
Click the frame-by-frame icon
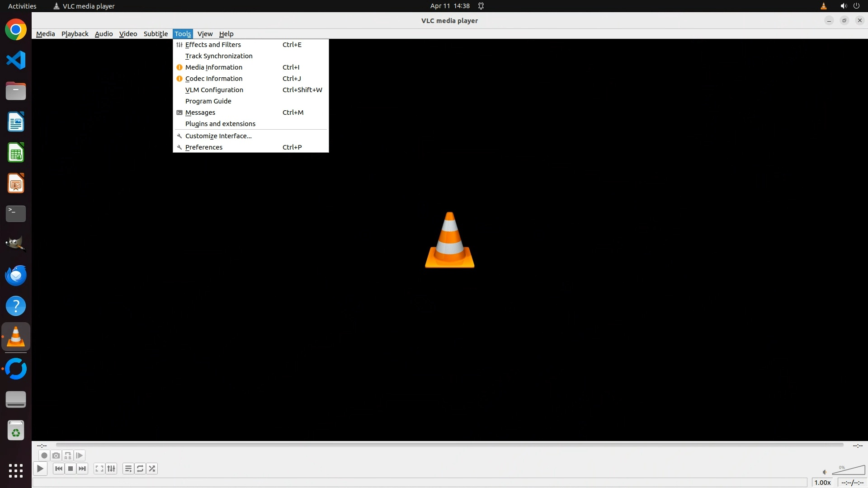pos(80,455)
